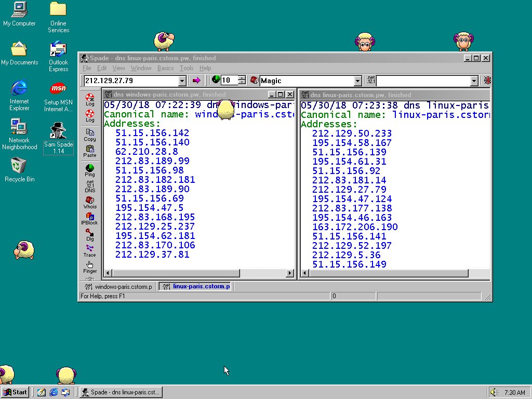This screenshot has width=532, height=399.
Task: Open the View menu
Action: pos(119,68)
